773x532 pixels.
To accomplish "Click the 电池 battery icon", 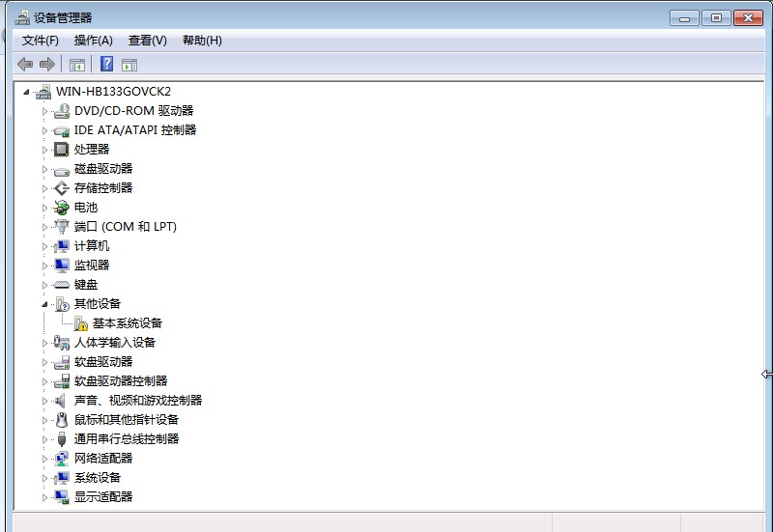I will 62,208.
